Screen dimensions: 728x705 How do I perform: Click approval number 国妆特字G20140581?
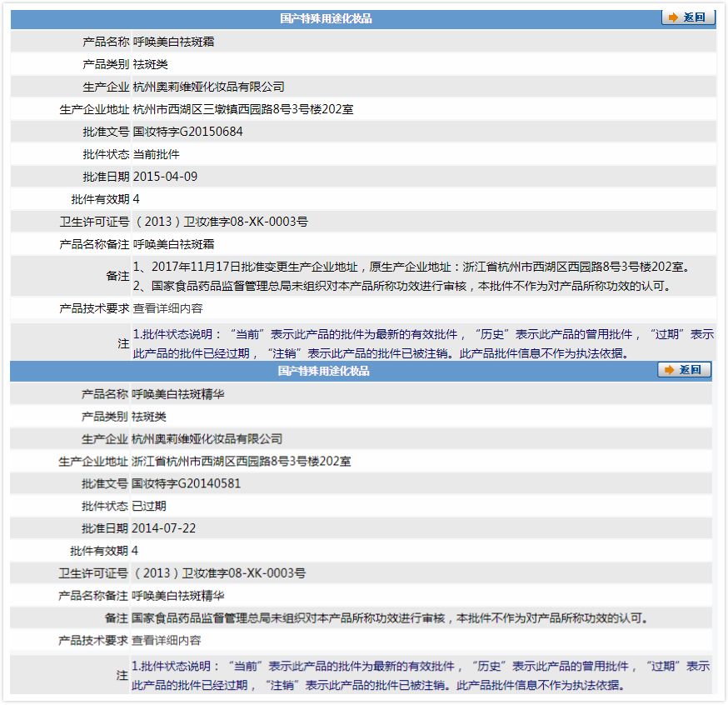[187, 483]
